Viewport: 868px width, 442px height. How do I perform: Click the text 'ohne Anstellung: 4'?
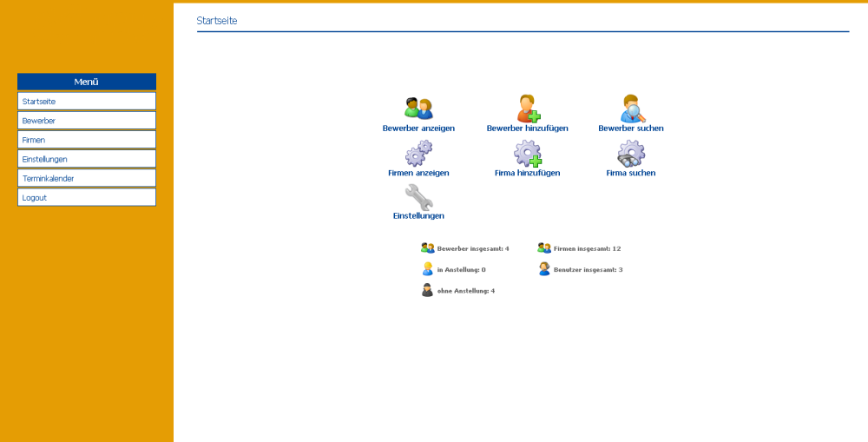point(465,291)
